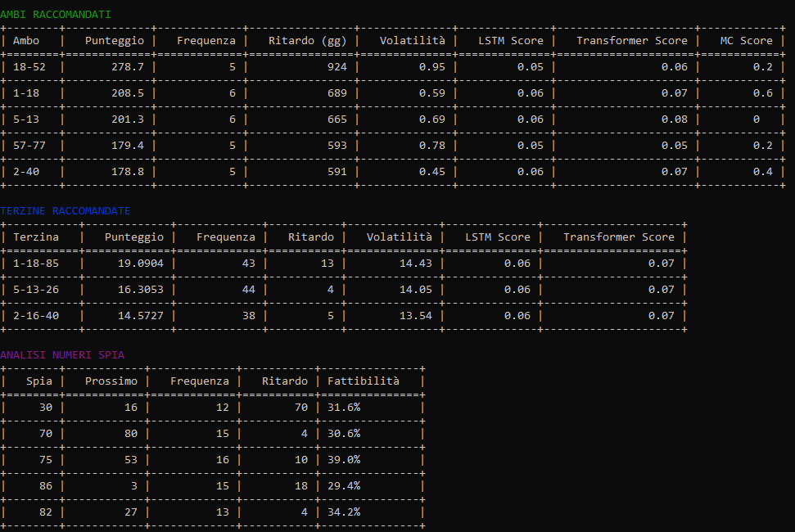
Task: Click the Transformer Score header in ambi table
Action: tap(632, 41)
